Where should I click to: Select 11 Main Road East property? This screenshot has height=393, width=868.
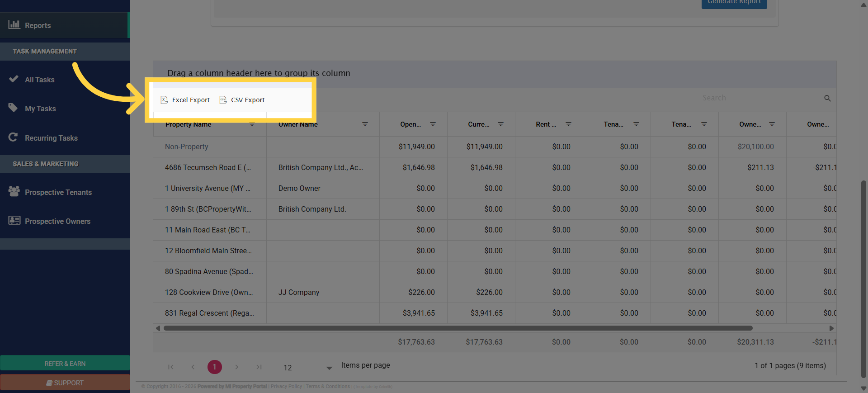coord(208,230)
